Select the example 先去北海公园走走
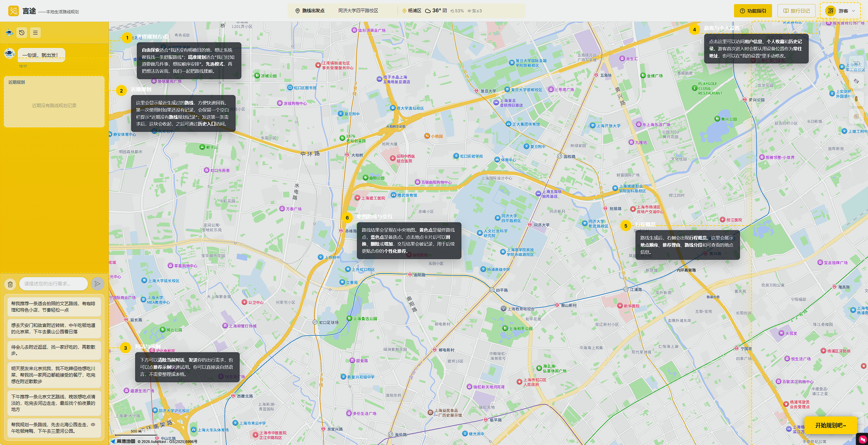The width and height of the screenshot is (868, 445). (x=54, y=428)
